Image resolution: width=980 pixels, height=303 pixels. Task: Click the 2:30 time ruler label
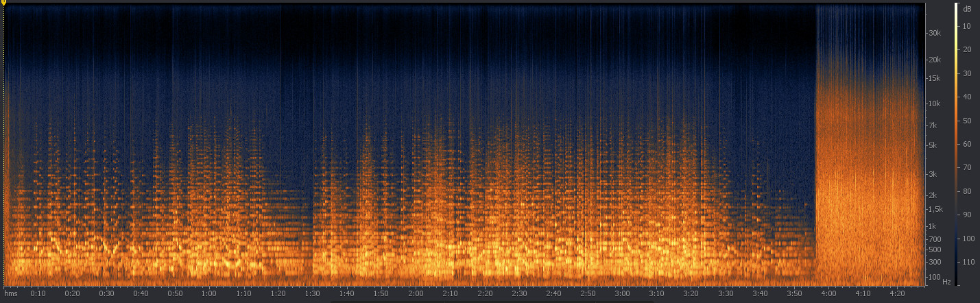click(x=519, y=293)
